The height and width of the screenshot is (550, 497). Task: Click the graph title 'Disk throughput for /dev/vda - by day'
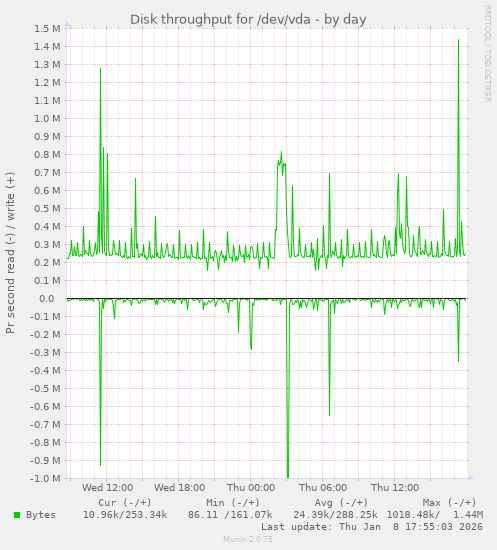(x=248, y=20)
